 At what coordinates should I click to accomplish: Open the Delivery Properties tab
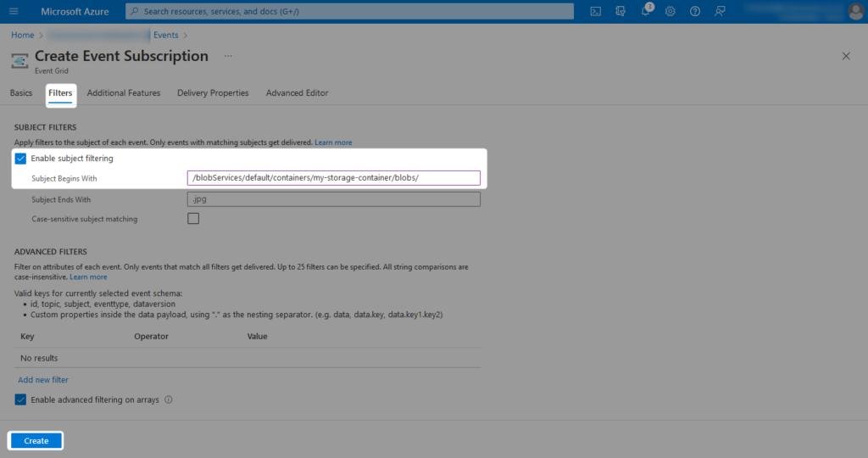tap(213, 93)
